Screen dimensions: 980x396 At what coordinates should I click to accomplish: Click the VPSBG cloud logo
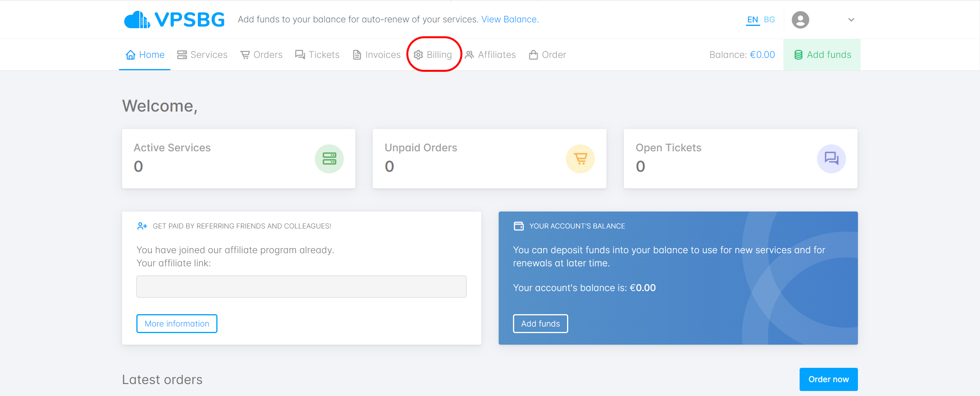pos(174,19)
